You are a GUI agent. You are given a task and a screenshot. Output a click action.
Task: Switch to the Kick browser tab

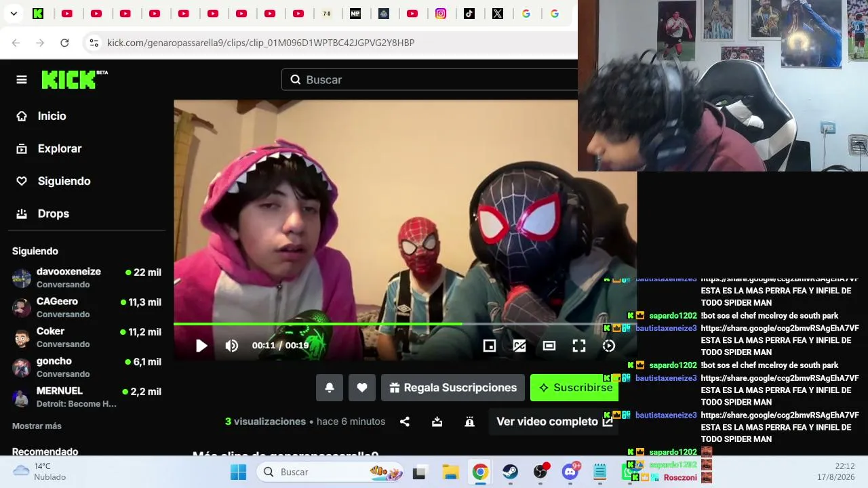point(38,14)
